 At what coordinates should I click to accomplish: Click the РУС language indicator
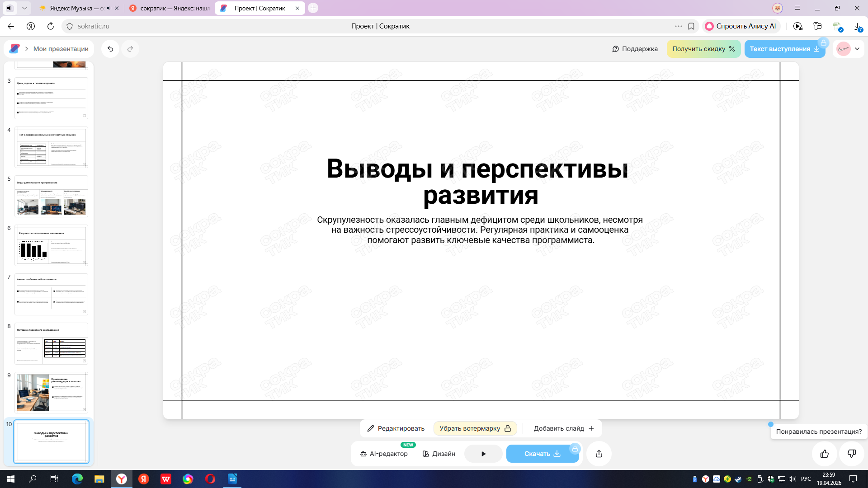click(806, 479)
